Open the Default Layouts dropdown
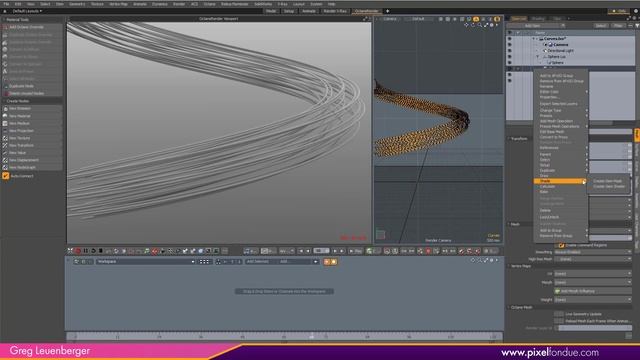640x360 pixels. click(27, 11)
